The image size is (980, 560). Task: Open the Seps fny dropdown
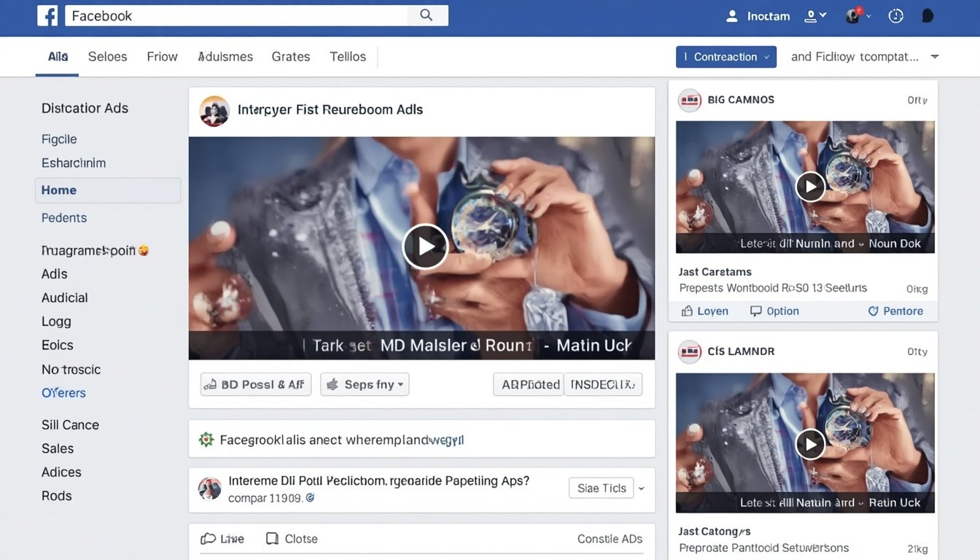(365, 384)
